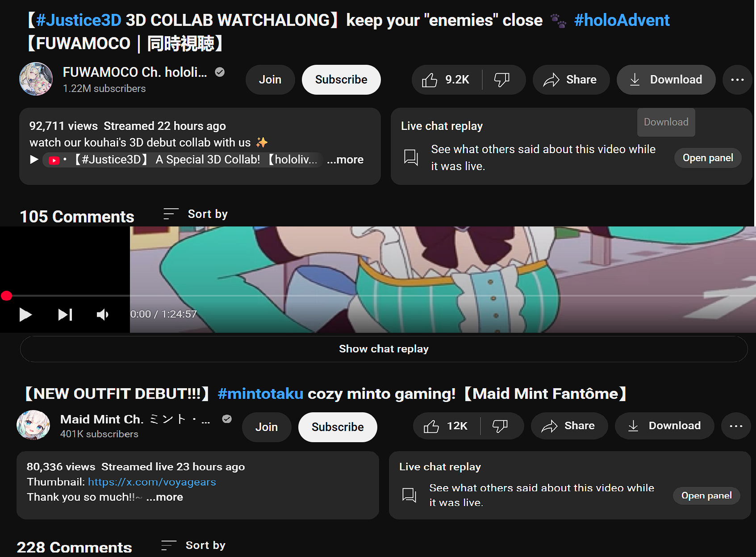Expand Maid Mint description with ...more
The width and height of the screenshot is (756, 557).
(164, 497)
